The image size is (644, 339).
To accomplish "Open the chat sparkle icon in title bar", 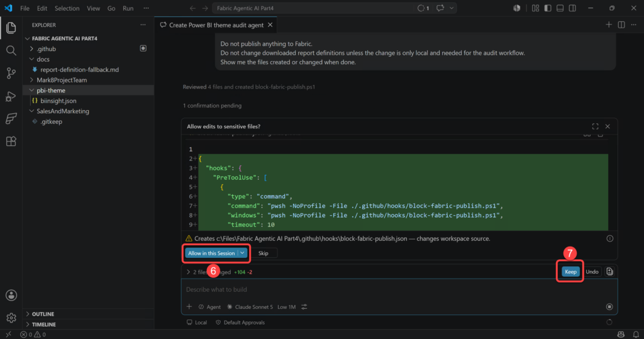I will click(x=440, y=8).
